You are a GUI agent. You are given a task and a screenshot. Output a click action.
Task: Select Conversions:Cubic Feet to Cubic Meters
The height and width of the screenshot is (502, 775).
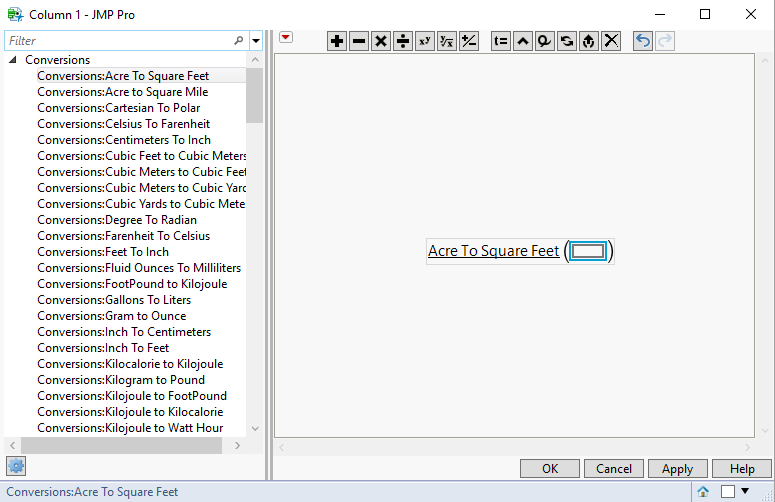click(141, 156)
